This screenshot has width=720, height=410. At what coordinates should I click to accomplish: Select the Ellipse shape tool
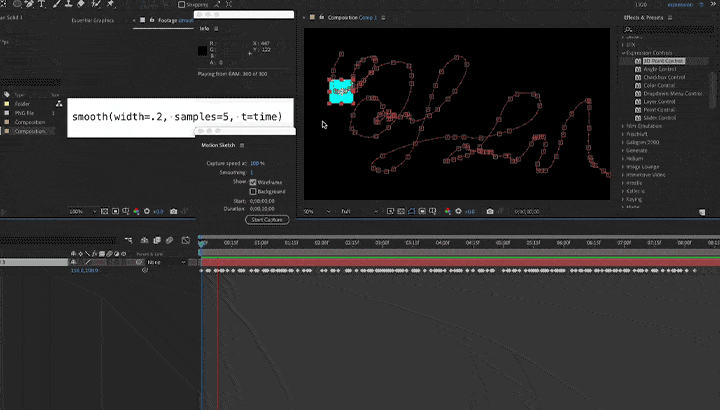[17, 4]
